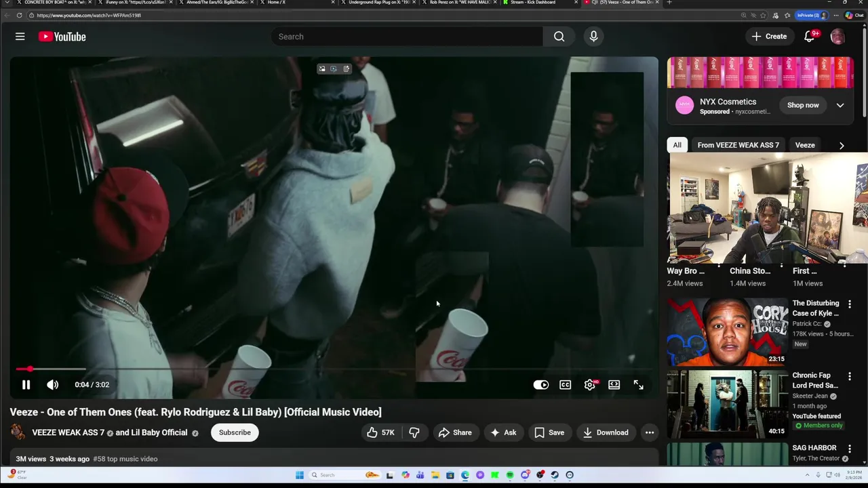The image size is (868, 488).
Task: Click the #58 top music video link
Action: click(x=125, y=459)
